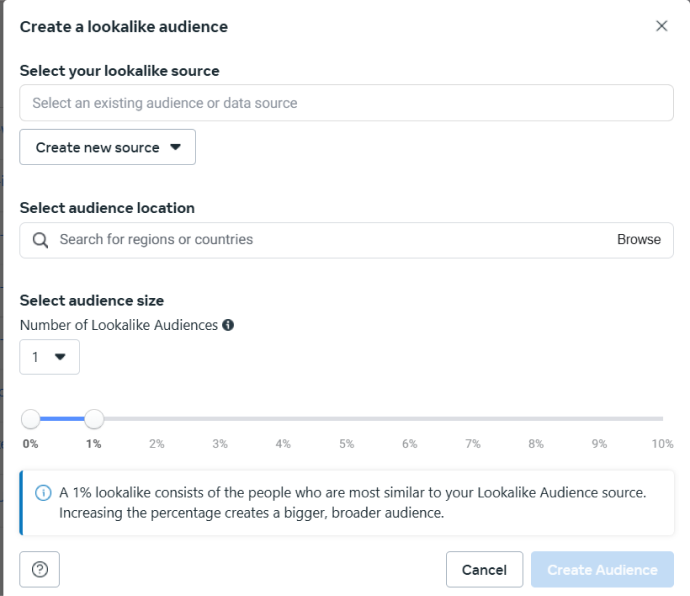This screenshot has height=596, width=690.
Task: Click the caret in audience number selector
Action: coord(60,357)
